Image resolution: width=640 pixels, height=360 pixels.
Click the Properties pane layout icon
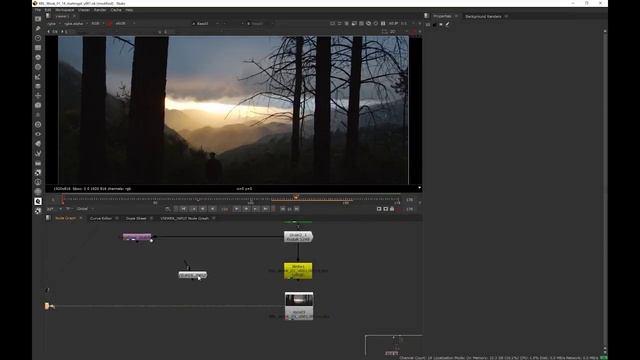[427, 16]
